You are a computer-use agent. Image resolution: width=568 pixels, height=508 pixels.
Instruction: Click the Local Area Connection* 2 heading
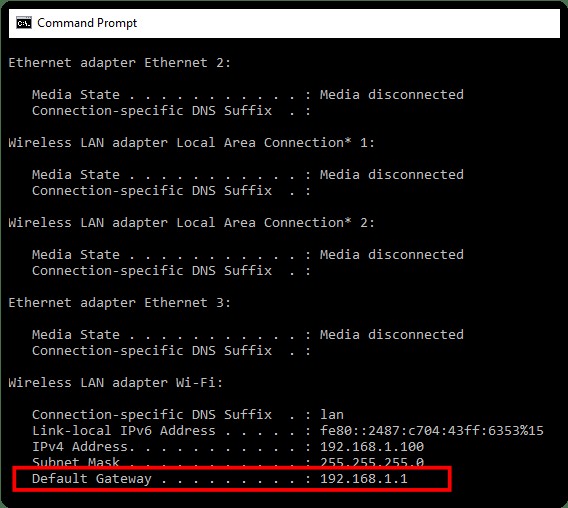(x=191, y=222)
